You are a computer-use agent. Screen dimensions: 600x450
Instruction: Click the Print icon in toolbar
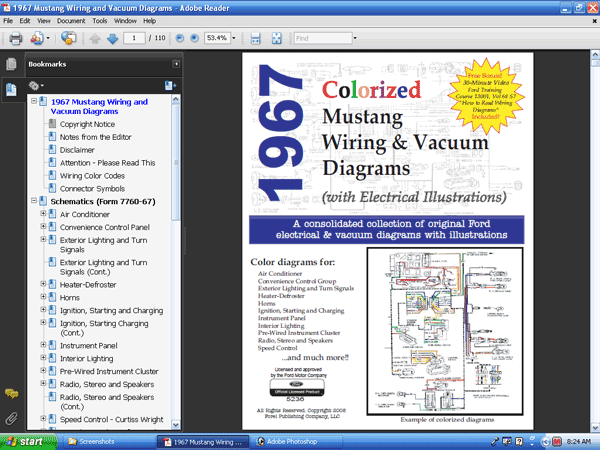coord(16,38)
